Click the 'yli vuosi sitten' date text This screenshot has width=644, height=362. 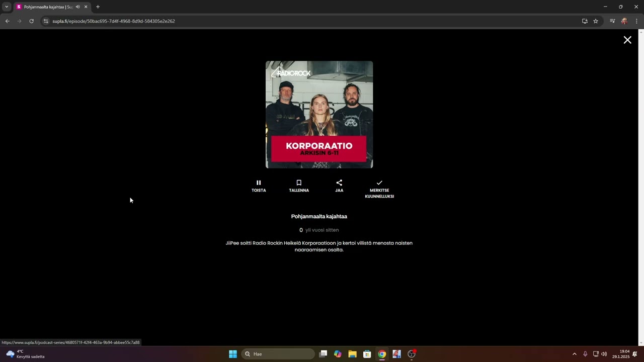click(322, 230)
